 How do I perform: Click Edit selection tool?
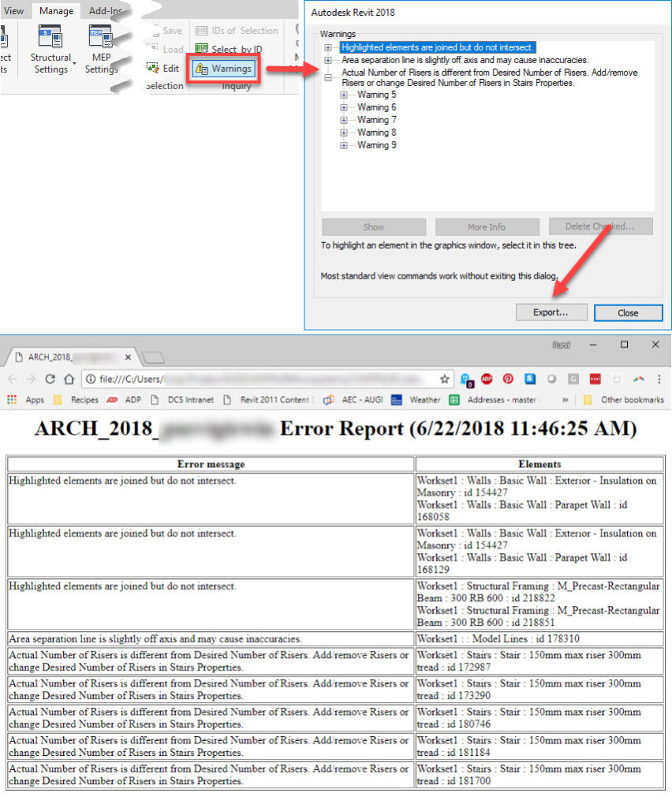162,68
